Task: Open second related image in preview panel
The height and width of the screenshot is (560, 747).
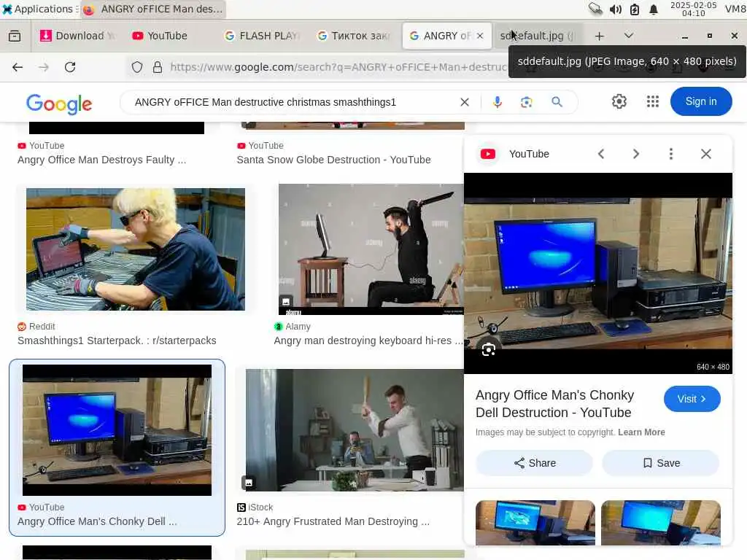Action: pos(661,522)
